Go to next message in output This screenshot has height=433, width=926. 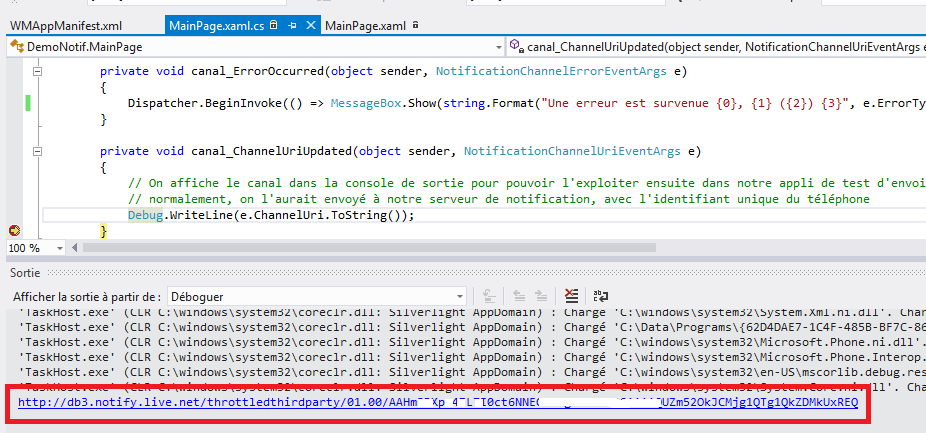click(541, 296)
